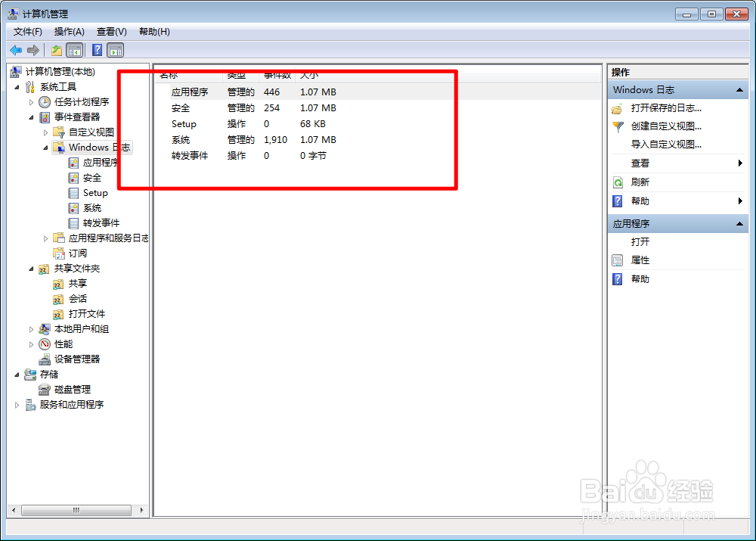The image size is (756, 541).
Task: Select the Setup log icon in tree
Action: 73,193
